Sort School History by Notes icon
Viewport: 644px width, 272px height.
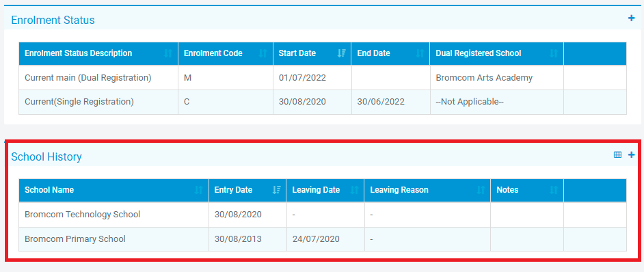coord(554,190)
